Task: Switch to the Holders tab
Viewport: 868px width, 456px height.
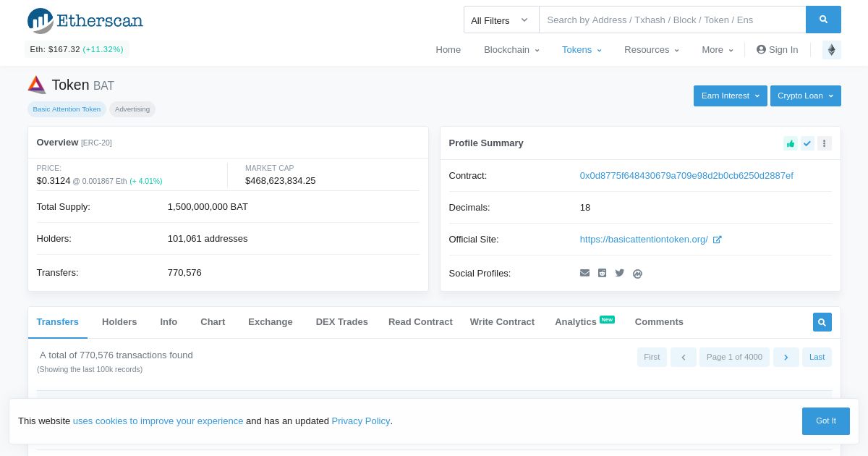Action: 119,322
